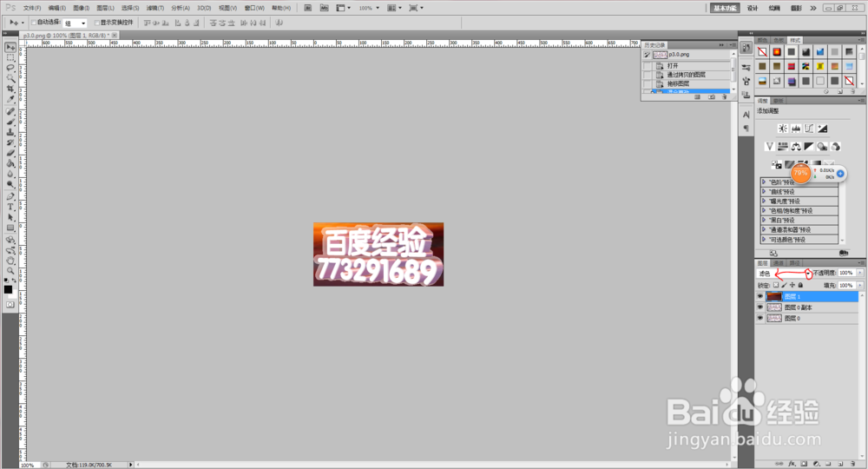Toggle history brush source for p3.0.png snapshot
The image size is (868, 469).
pos(647,55)
